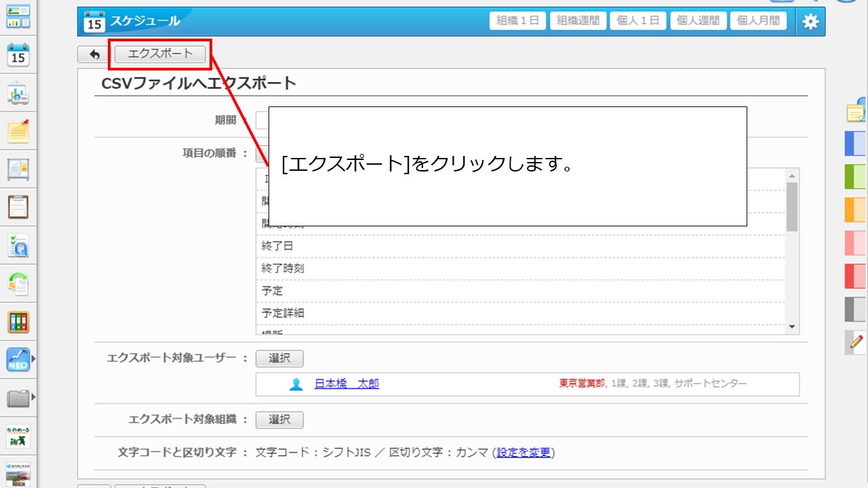Click the pencil edit icon on the right

tap(856, 342)
